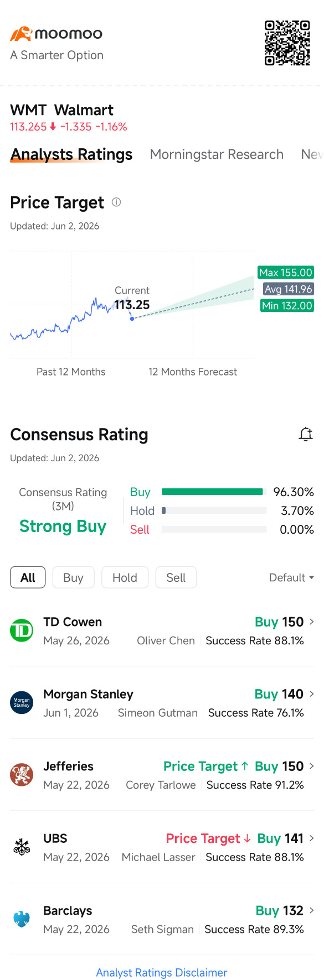Tap the Consensus Rating alert bell icon
The image size is (324, 980).
click(x=306, y=434)
